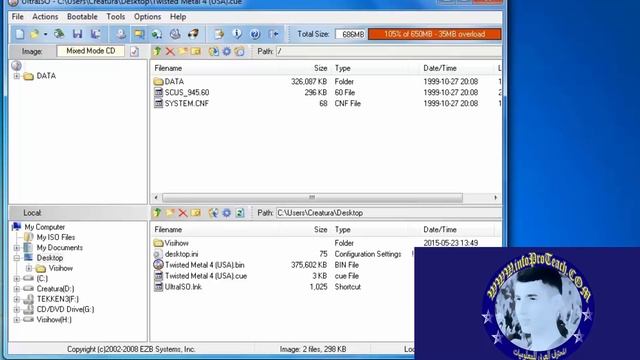Click the Mount to Virtual Drive icon

(x=175, y=34)
